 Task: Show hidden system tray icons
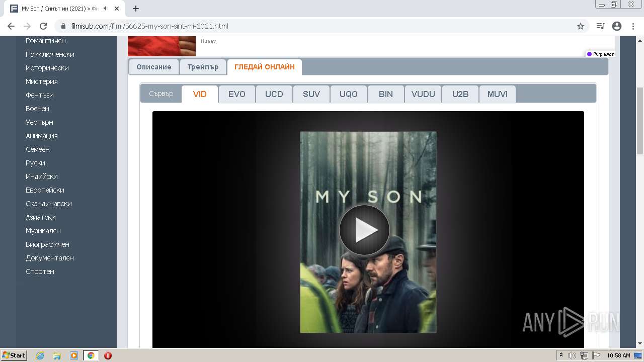[561, 355]
